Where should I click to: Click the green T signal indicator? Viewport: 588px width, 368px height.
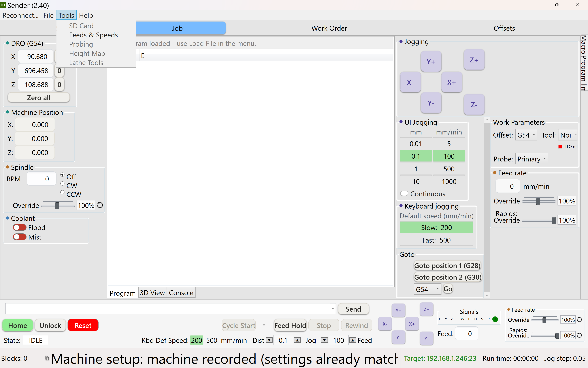click(495, 319)
